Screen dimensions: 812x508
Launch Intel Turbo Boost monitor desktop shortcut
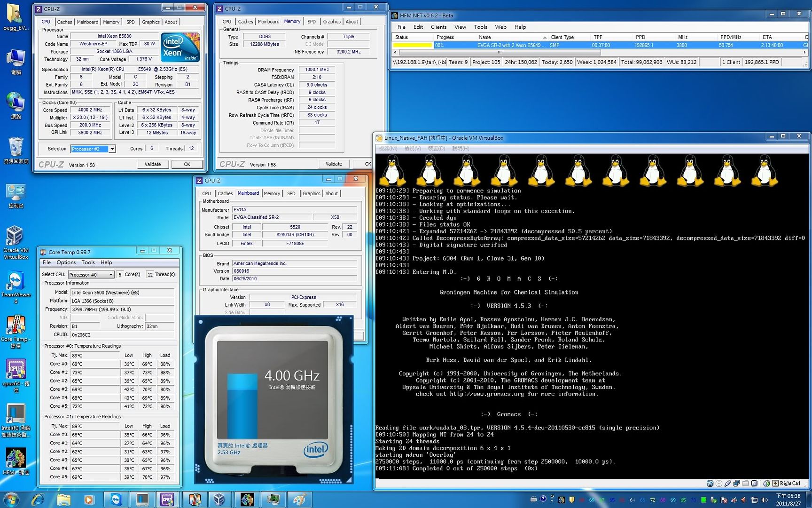16,421
